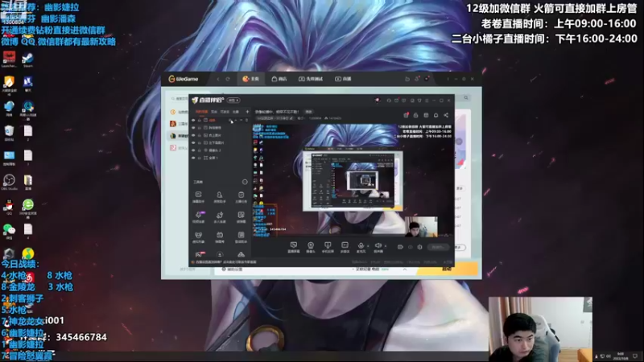
Task: Share the stream with the share icon
Action: (446, 115)
